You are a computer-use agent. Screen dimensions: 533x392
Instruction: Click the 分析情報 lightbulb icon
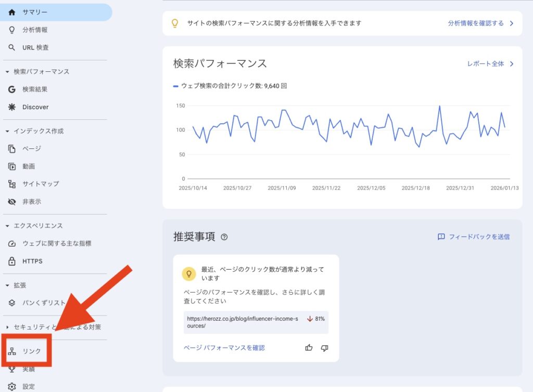click(x=12, y=30)
